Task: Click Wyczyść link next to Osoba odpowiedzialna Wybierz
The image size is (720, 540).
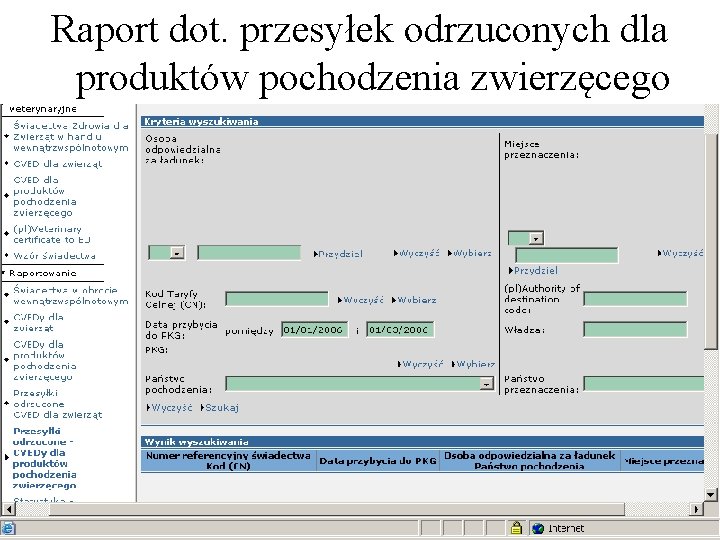Action: coord(416,253)
